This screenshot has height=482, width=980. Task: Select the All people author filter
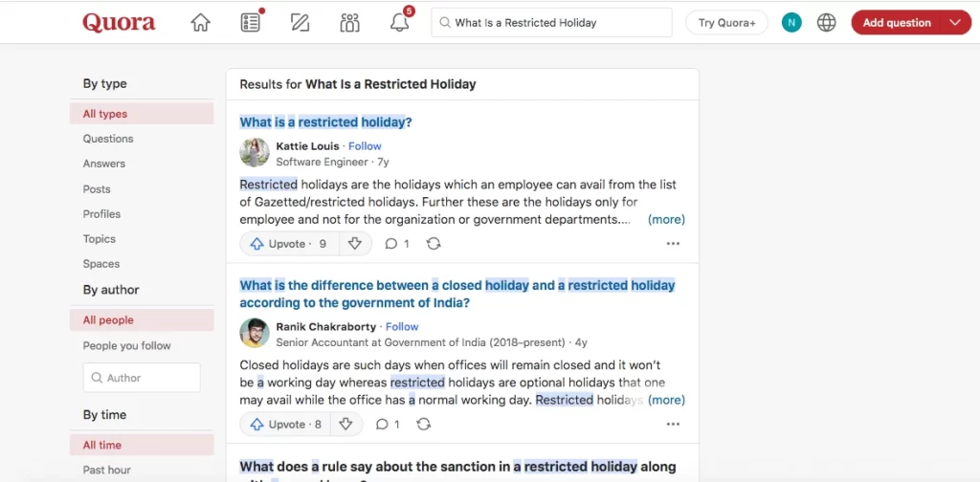point(142,320)
